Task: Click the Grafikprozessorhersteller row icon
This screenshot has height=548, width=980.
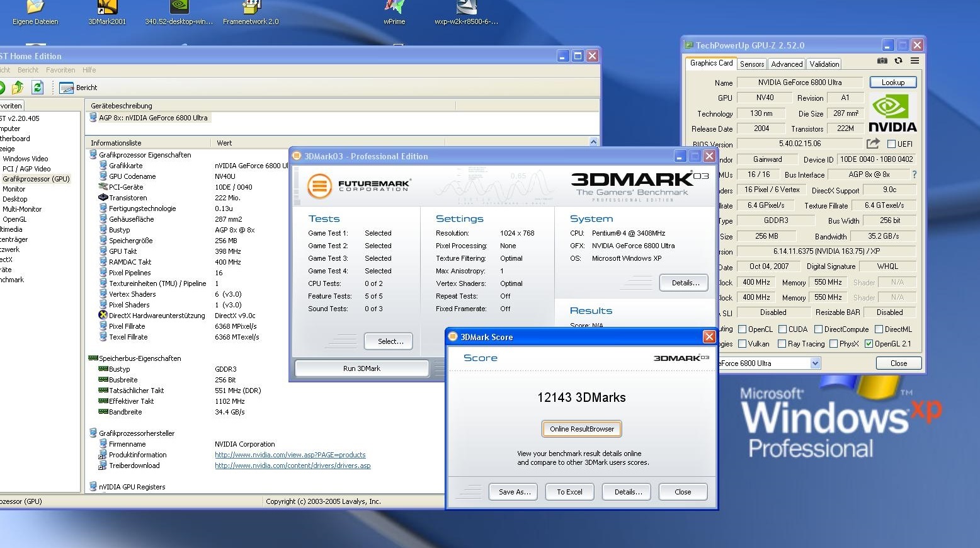Action: pos(93,433)
